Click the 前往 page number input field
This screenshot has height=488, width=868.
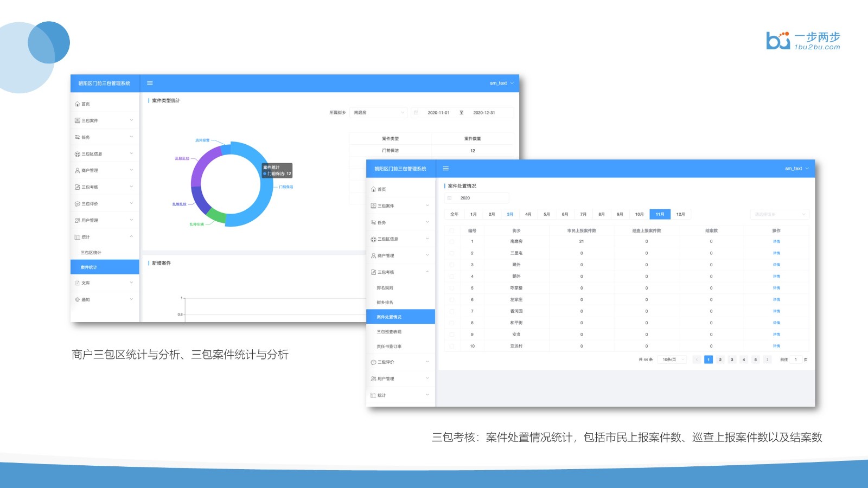tap(796, 359)
